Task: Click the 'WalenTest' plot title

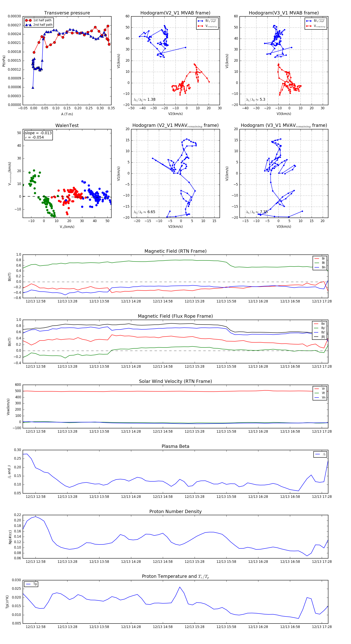Action: (x=67, y=125)
